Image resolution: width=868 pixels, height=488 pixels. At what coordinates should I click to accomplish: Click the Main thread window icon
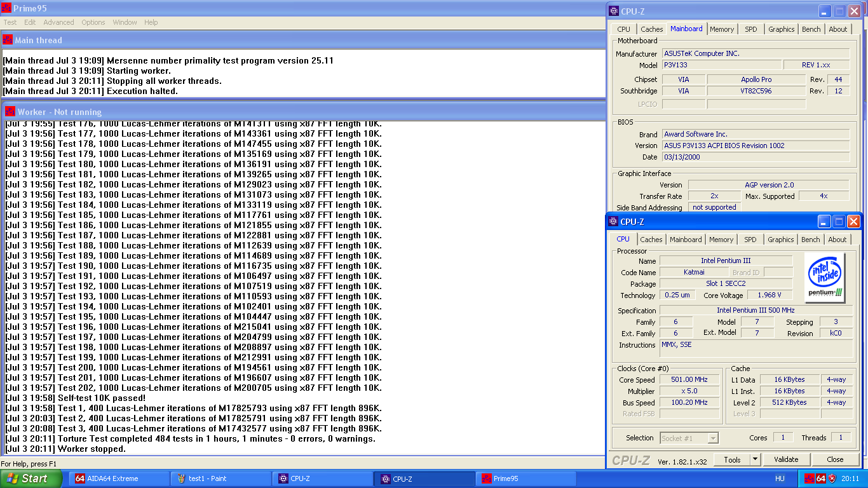point(8,39)
